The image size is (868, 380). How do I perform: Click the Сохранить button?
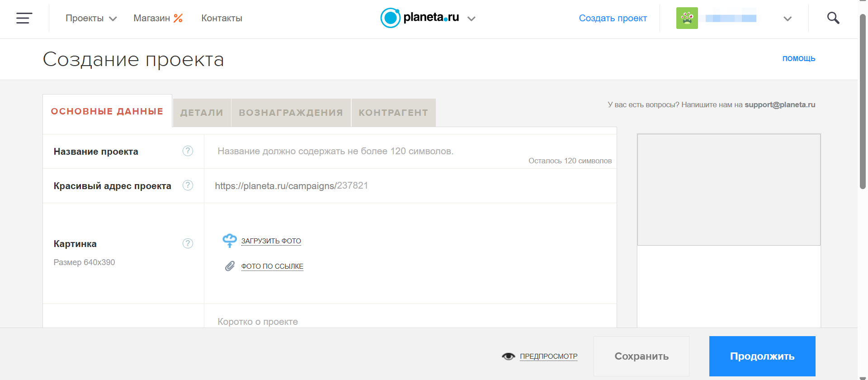coord(642,356)
